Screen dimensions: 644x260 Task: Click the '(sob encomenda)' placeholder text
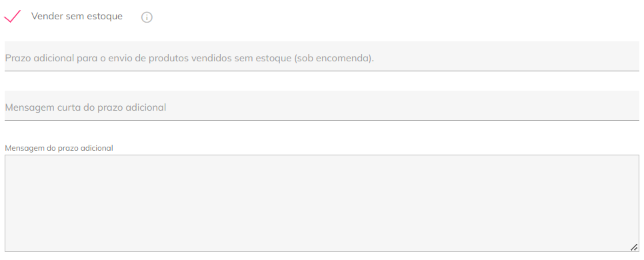pyautogui.click(x=334, y=58)
